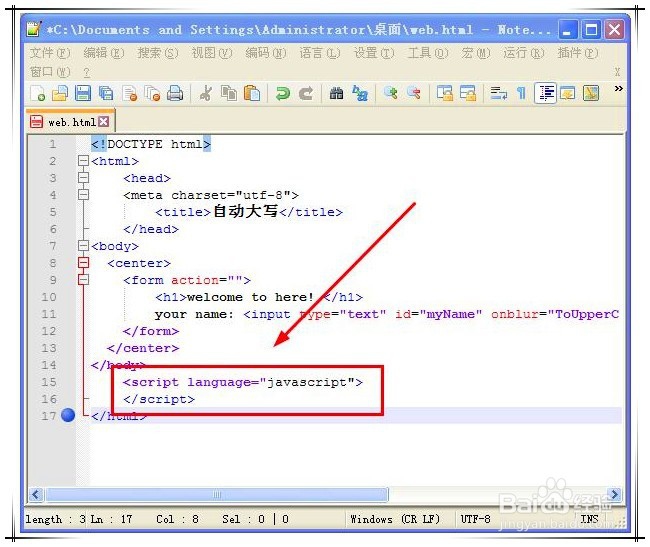
Task: Click the horizontal scrollbar thumb
Action: click(217, 494)
